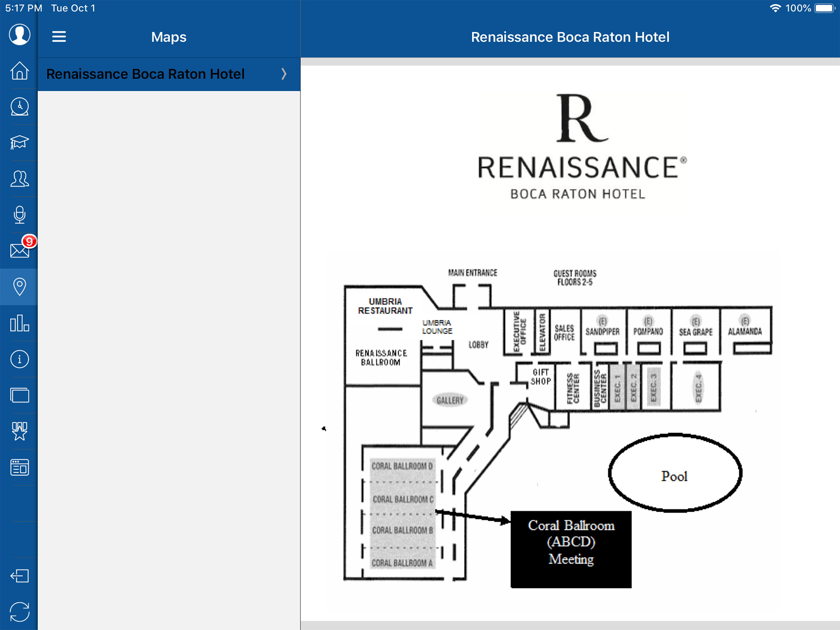The image size is (840, 630).
Task: Tap the Coral Ballroom (ABCD) Meeting callout
Action: [x=571, y=549]
